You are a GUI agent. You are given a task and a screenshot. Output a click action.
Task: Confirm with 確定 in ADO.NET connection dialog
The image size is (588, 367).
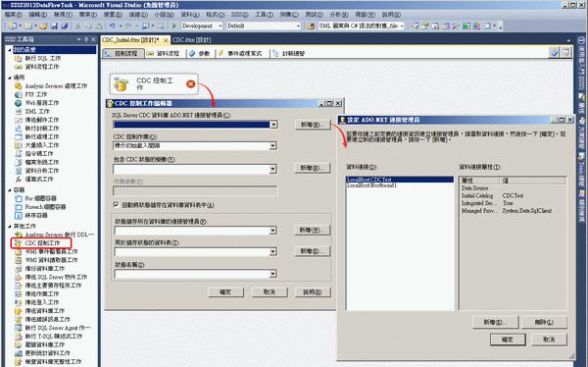(x=508, y=340)
